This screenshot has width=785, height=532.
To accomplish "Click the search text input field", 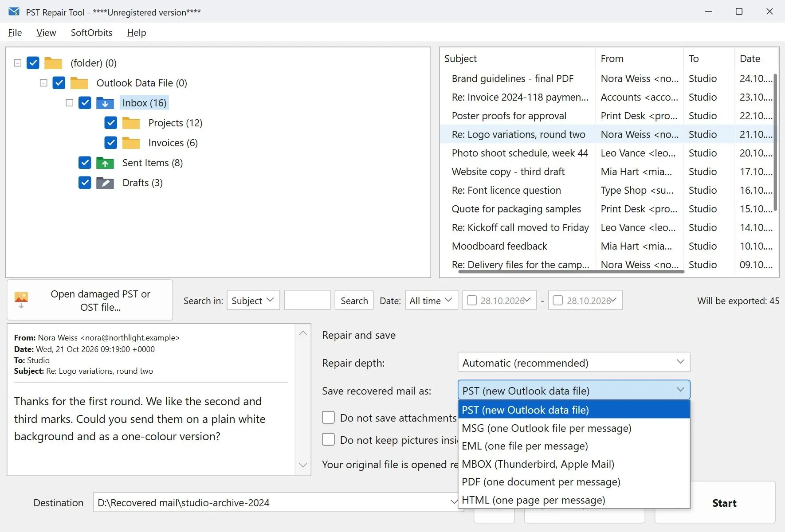I will [x=307, y=300].
